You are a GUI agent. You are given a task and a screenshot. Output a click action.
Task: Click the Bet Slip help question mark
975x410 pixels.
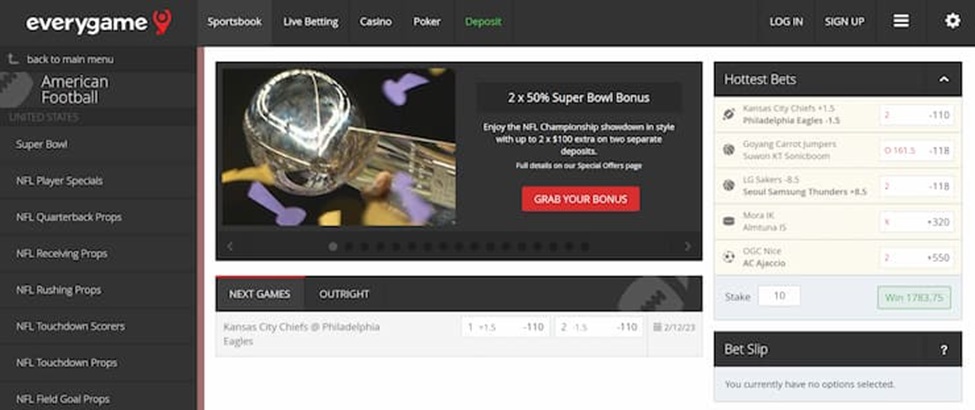coord(943,350)
